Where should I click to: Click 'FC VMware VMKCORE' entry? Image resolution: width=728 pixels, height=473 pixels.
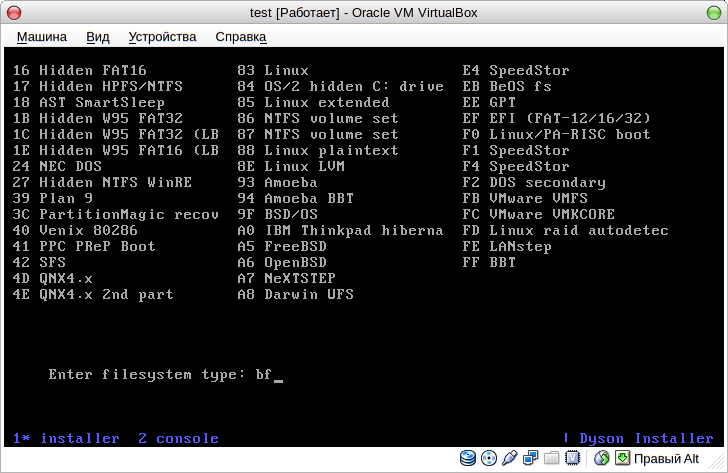coord(538,214)
